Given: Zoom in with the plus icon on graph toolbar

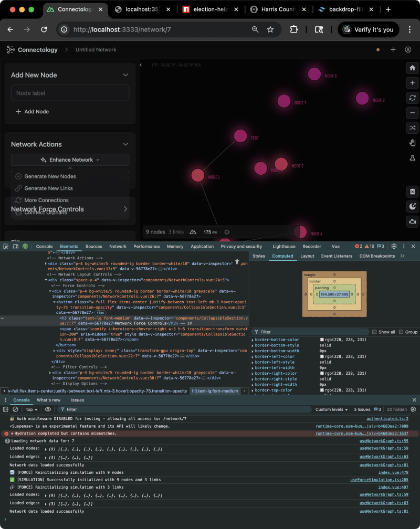Looking at the screenshot, I should point(413,82).
